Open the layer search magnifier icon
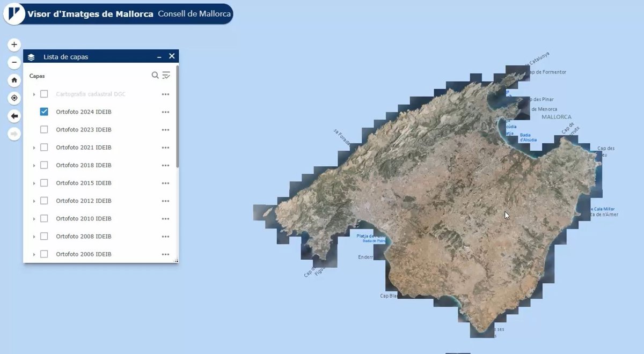This screenshot has height=354, width=644. pos(155,76)
